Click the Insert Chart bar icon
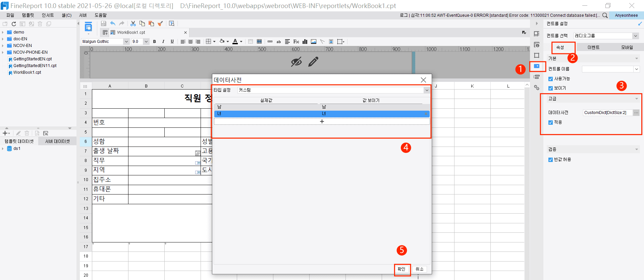Screen dimensions: 644x280 tap(305, 42)
